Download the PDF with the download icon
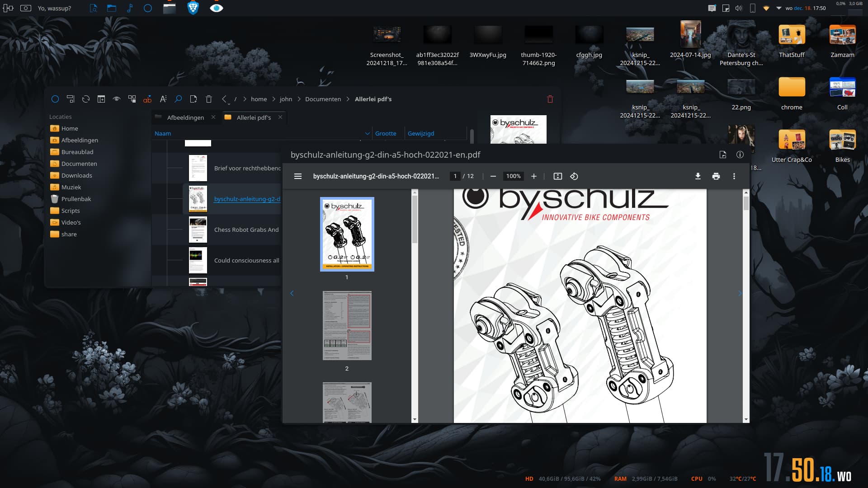The height and width of the screenshot is (488, 868). pos(698,176)
